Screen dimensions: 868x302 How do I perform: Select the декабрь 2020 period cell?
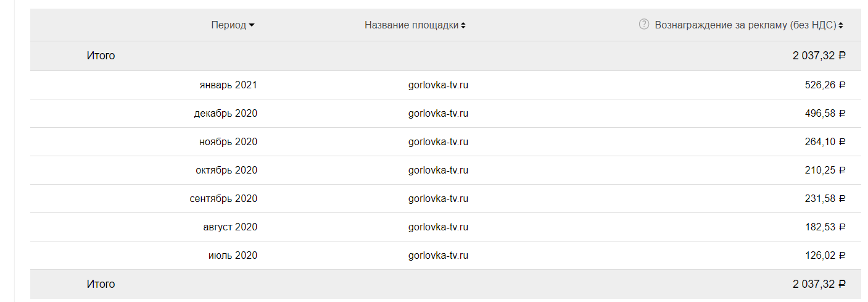point(225,114)
